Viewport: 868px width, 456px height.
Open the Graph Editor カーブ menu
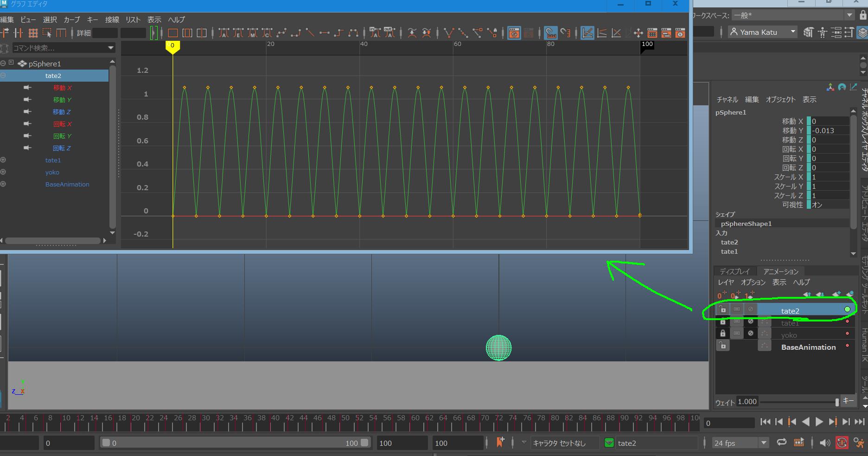click(x=72, y=19)
